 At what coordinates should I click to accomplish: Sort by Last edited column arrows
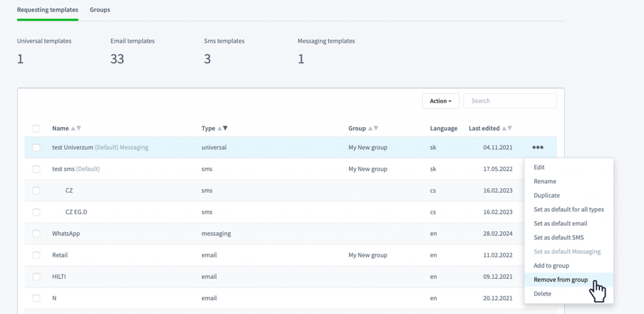(x=507, y=128)
